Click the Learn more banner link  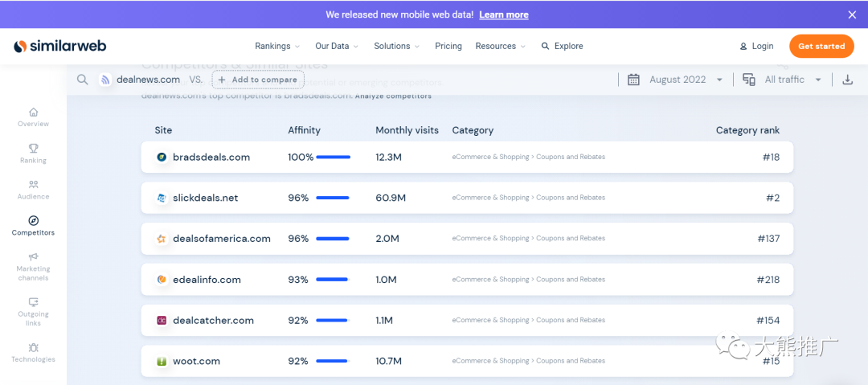503,14
